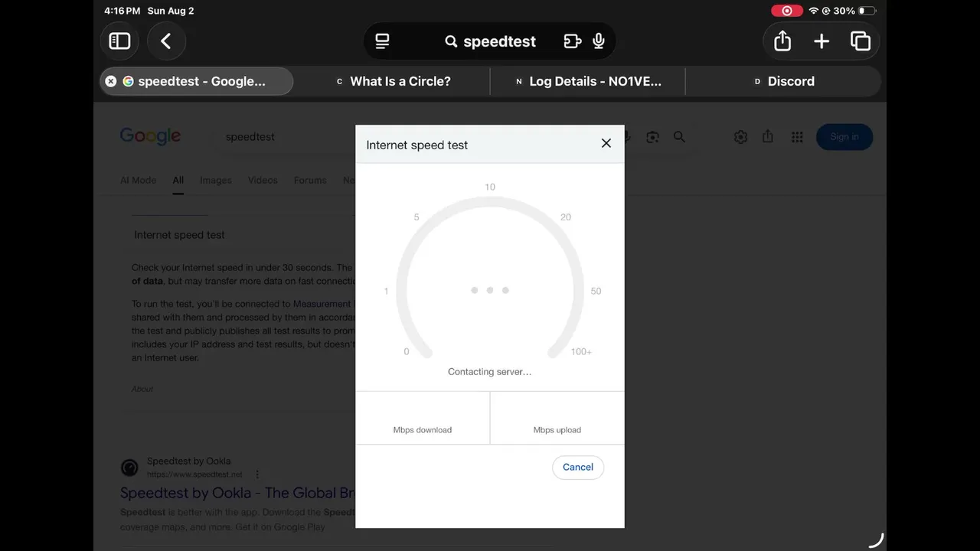Open the share sheet icon
This screenshot has width=980, height=551.
coord(782,41)
